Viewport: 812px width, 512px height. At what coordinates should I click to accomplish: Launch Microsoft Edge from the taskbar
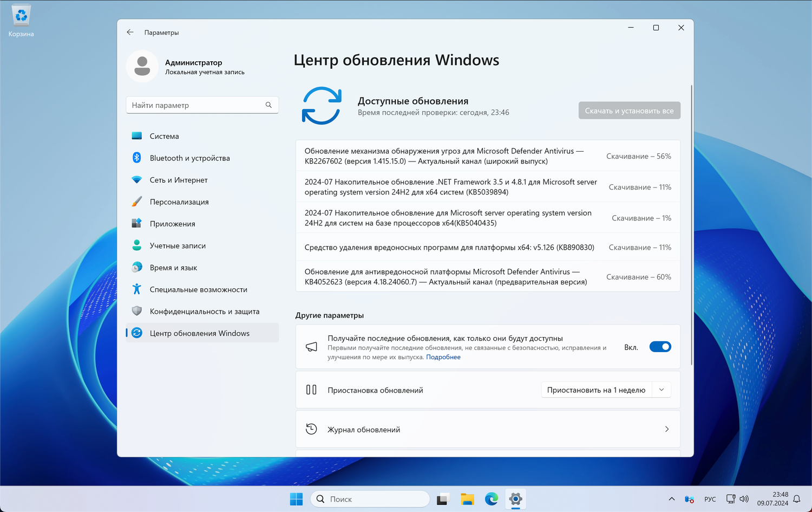[x=492, y=499]
